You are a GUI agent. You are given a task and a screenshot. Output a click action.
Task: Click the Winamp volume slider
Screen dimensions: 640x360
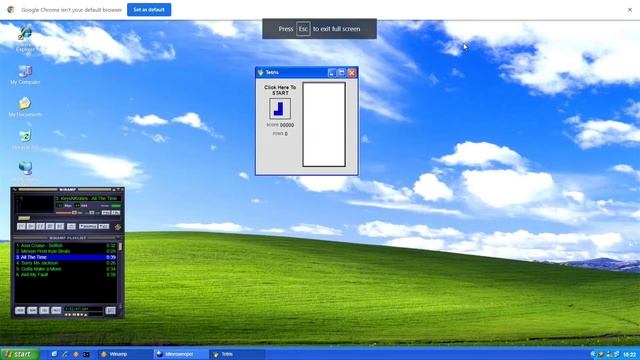coord(69,213)
